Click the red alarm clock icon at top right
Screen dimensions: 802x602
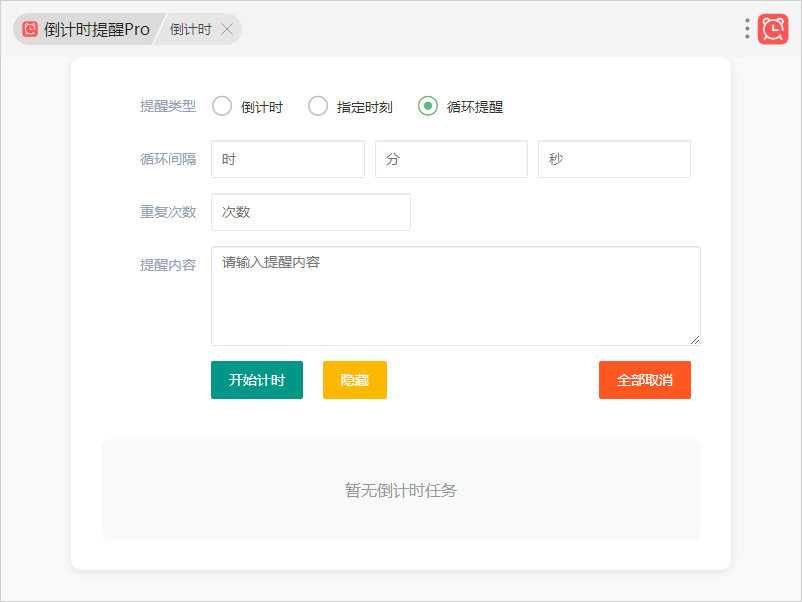coord(772,29)
